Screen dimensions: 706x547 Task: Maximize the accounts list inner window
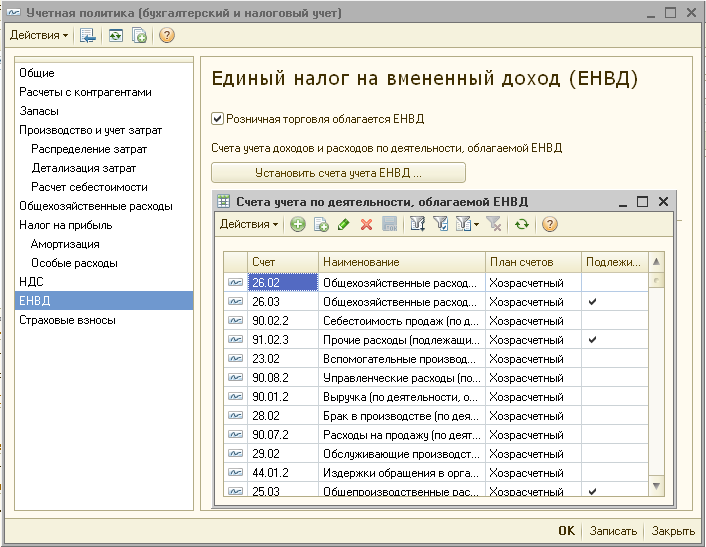coord(643,201)
